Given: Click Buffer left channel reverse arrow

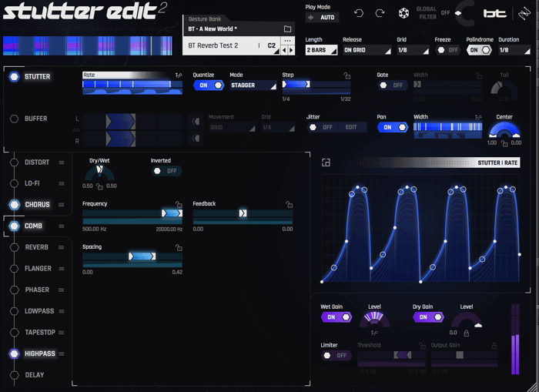Looking at the screenshot, I should pos(196,121).
